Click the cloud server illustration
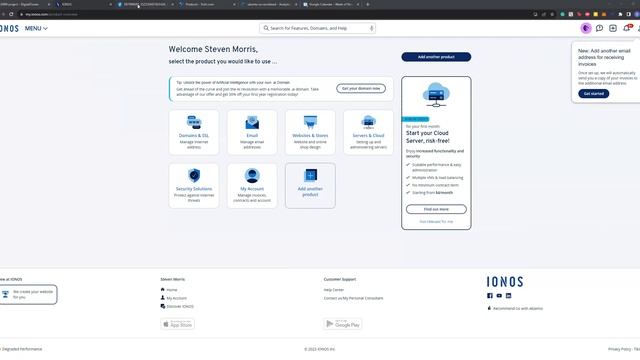The width and height of the screenshot is (640, 360). tap(436, 95)
